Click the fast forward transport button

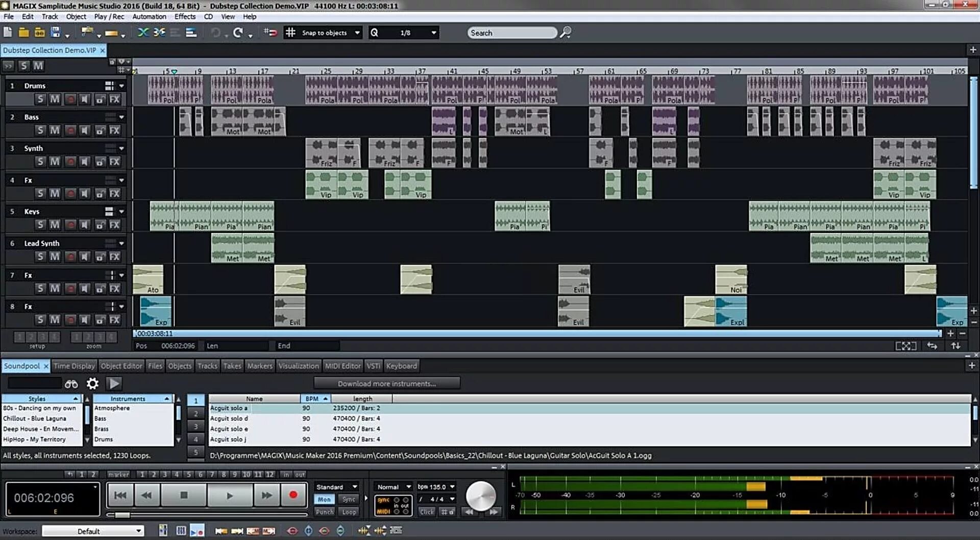click(x=266, y=495)
